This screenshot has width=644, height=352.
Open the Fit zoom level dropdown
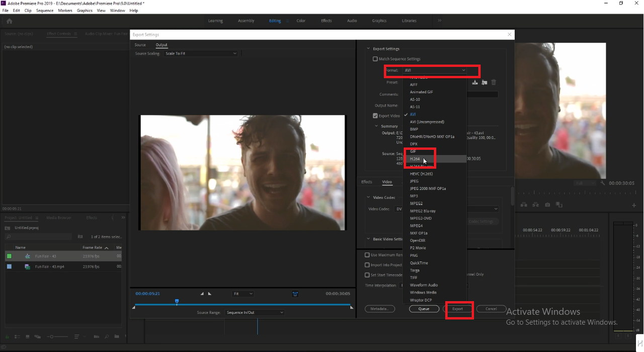pyautogui.click(x=243, y=294)
